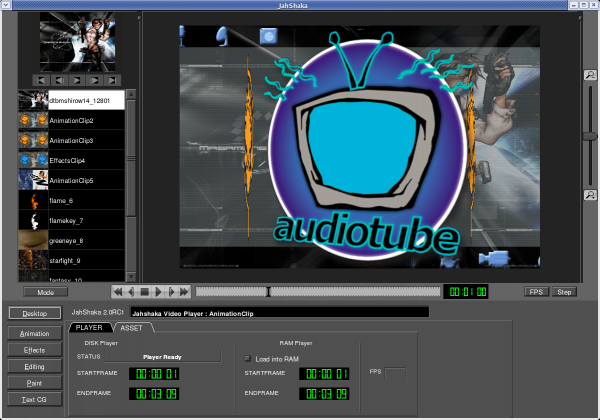Switch to the ASSET tab

pyautogui.click(x=131, y=328)
